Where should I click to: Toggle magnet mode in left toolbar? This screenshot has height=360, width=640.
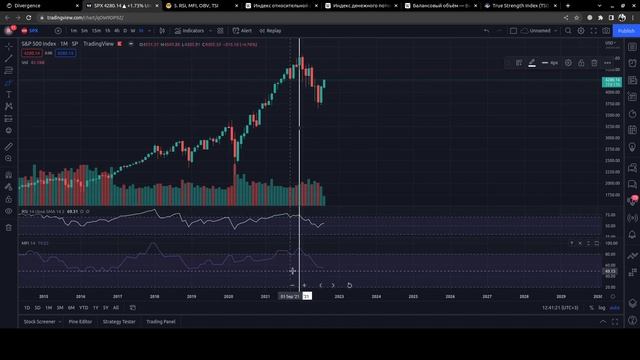click(x=9, y=175)
